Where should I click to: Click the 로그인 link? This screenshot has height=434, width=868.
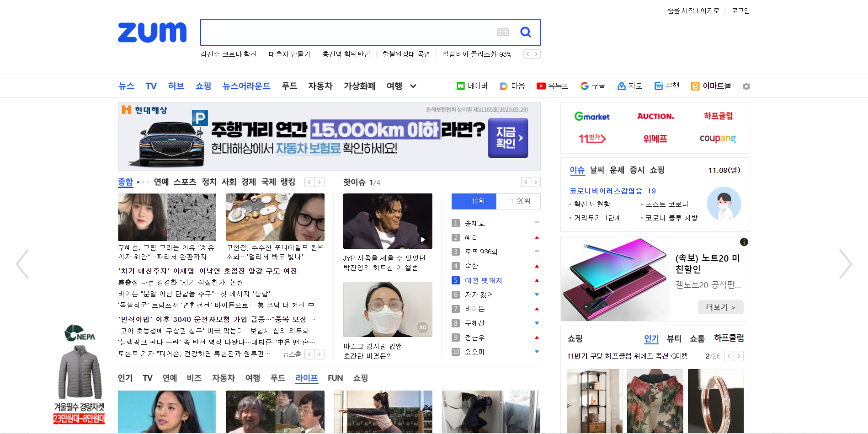[740, 11]
